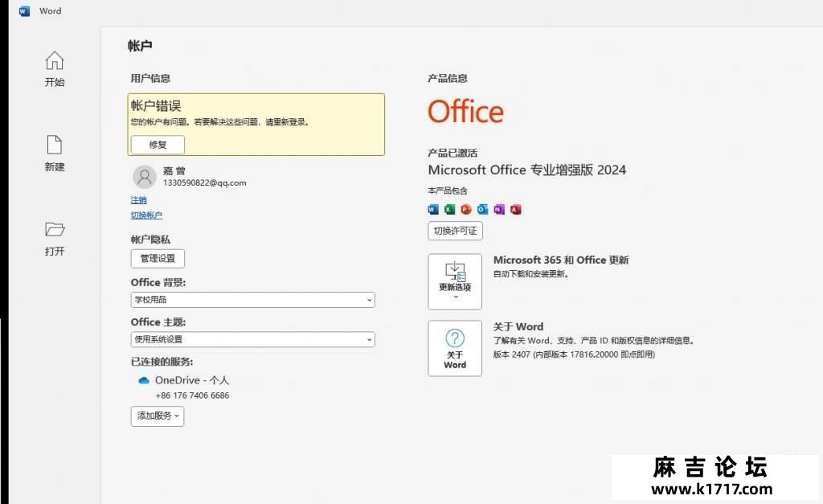
Task: Expand Office 主题 dropdown showing 使用系统设置
Action: click(253, 340)
